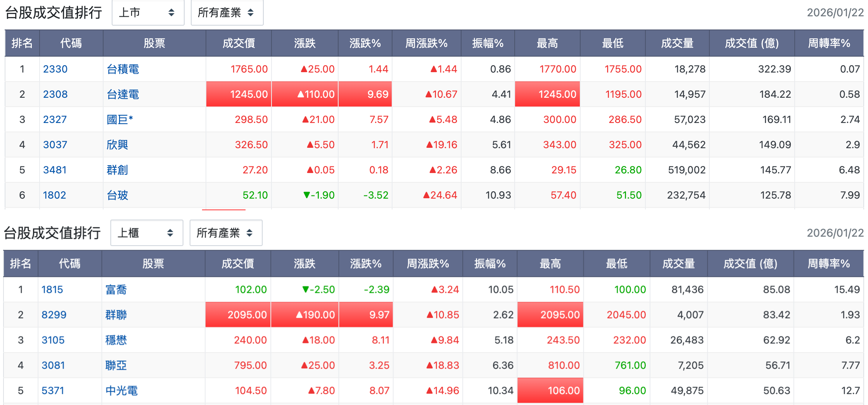Select 欣興 stock name link
Image resolution: width=868 pixels, height=405 pixels.
coord(117,145)
